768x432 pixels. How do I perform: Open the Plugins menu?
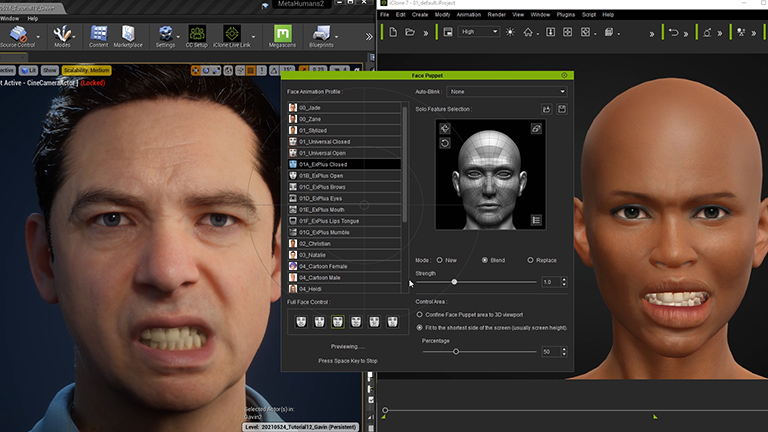(568, 15)
